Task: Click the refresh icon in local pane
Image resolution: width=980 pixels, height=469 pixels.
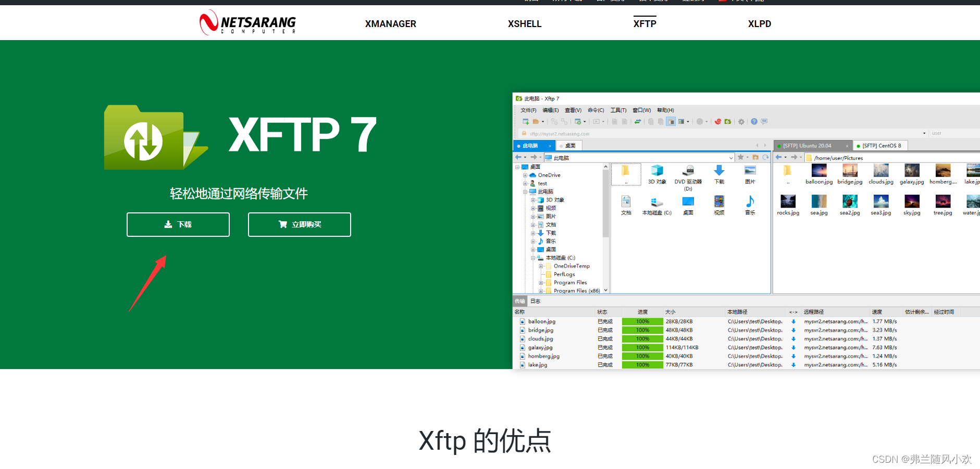Action: point(765,157)
